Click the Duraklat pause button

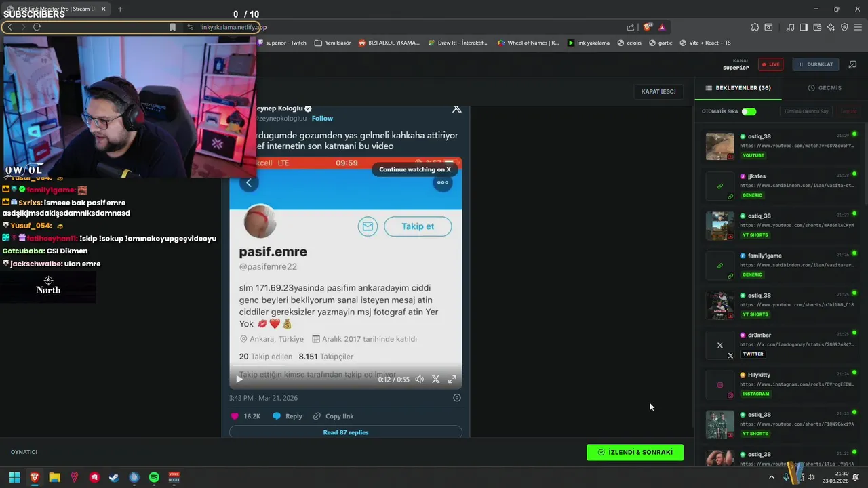click(x=815, y=64)
